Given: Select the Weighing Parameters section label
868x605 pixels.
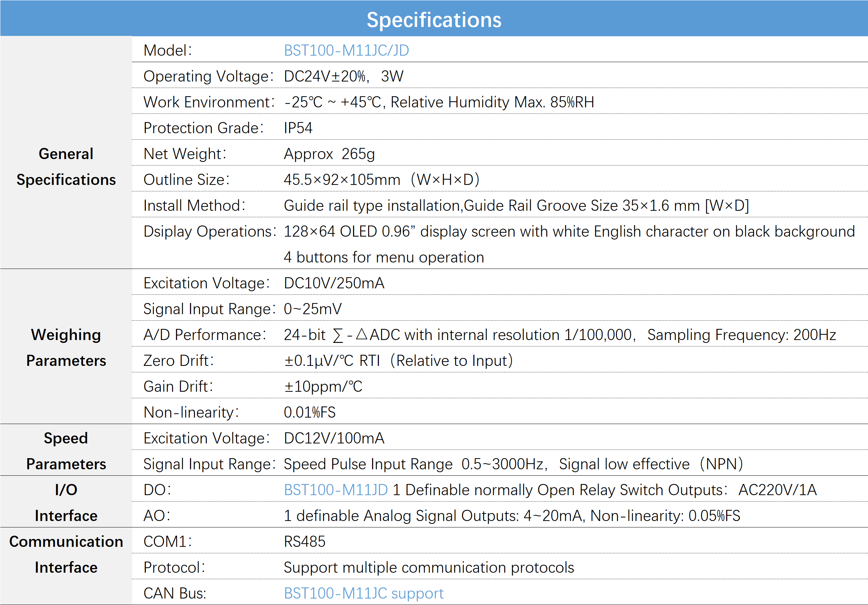Looking at the screenshot, I should pos(66,348).
